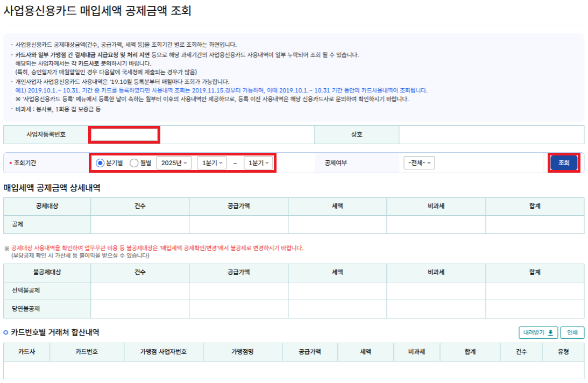Click the 가맹점명 column header
The image size is (588, 383).
[242, 352]
